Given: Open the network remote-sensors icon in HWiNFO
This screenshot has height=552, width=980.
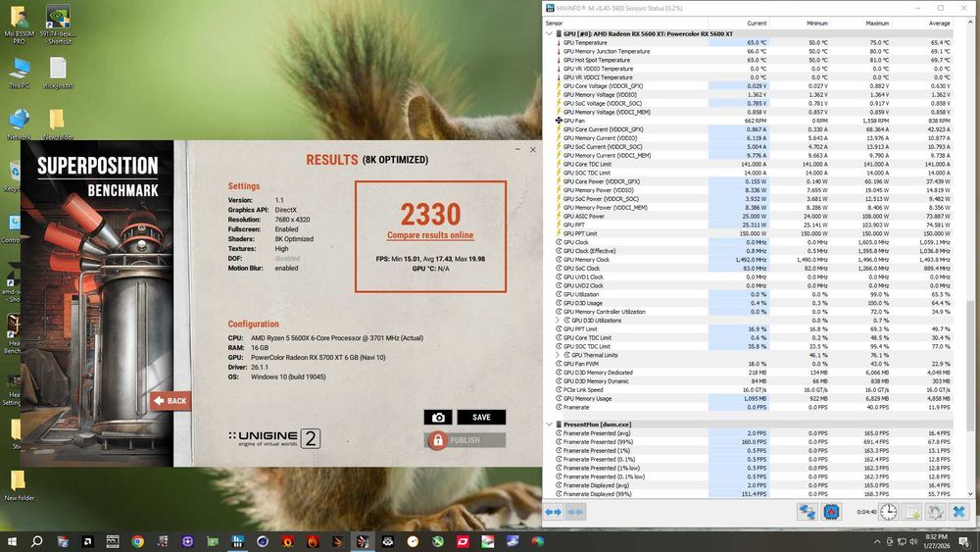Looking at the screenshot, I should 807,512.
